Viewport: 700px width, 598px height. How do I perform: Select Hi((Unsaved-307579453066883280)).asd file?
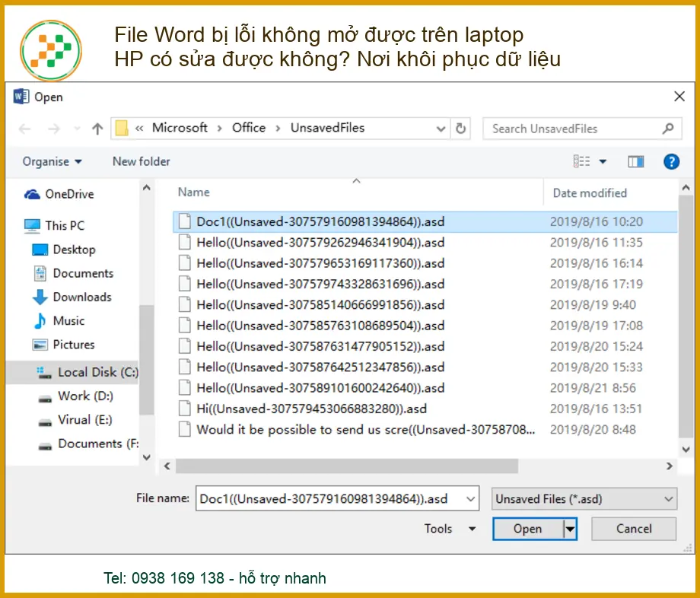(425, 409)
